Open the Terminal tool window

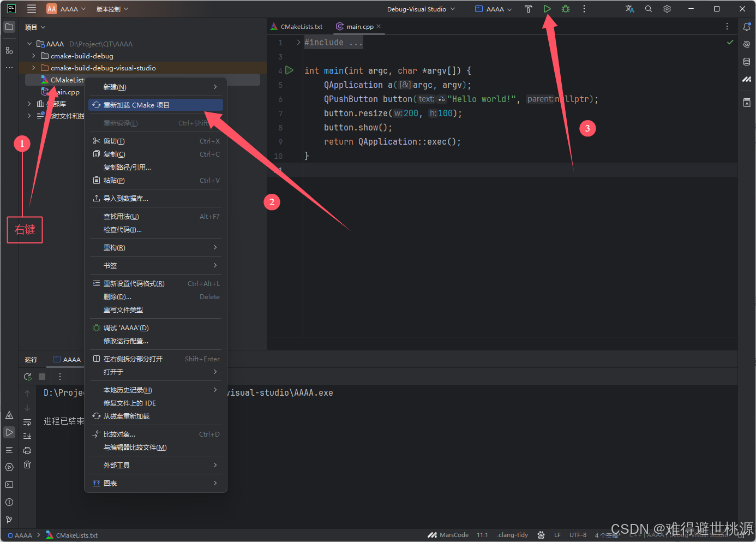pos(9,485)
